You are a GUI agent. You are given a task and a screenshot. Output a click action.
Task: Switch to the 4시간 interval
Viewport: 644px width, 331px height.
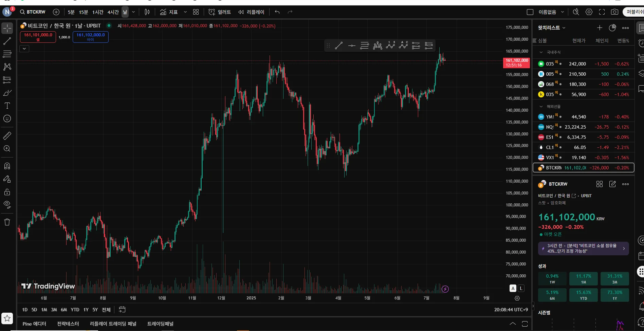pos(113,12)
